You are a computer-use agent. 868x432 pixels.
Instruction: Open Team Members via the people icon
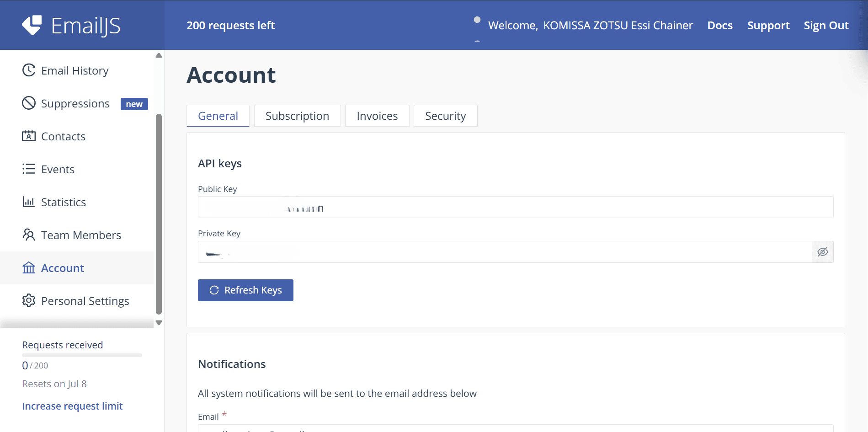pos(28,235)
